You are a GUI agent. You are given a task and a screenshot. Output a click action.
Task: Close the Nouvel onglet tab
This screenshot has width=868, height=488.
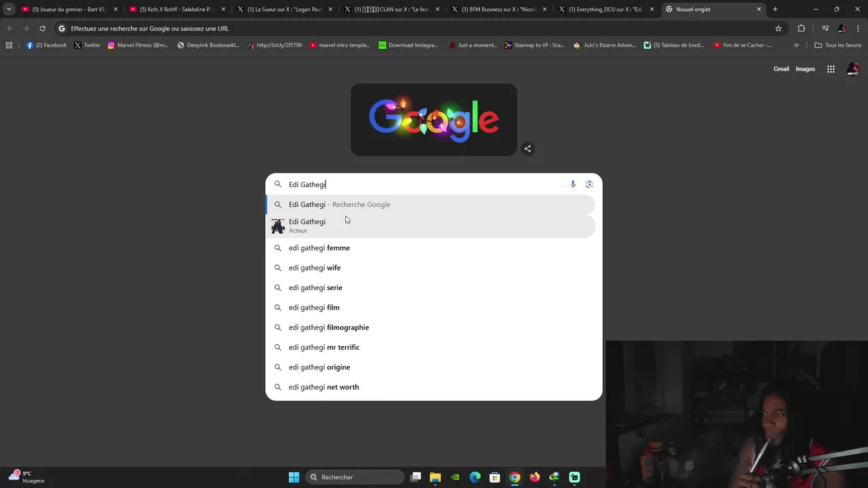[x=759, y=9]
